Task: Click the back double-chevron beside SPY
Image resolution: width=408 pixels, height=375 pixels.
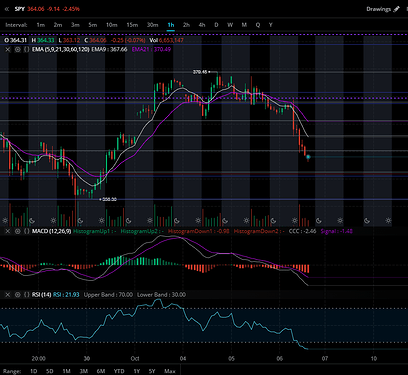Action: click(7, 9)
